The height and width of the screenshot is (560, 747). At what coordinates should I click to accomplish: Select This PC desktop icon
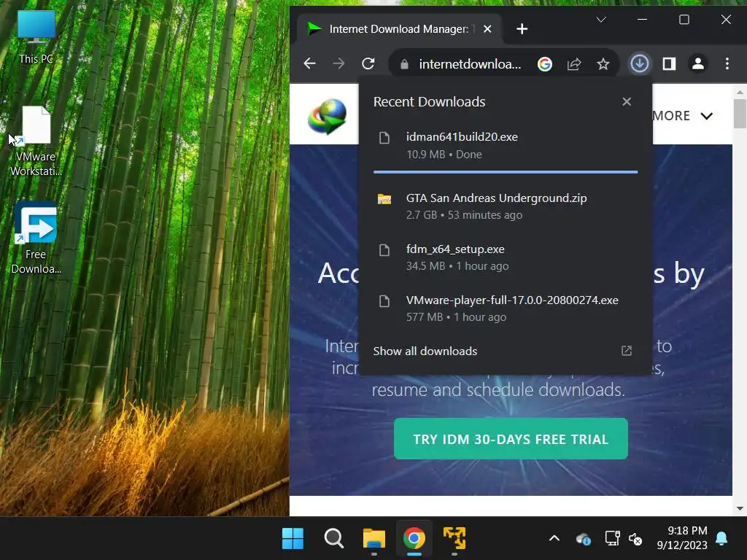click(x=36, y=37)
